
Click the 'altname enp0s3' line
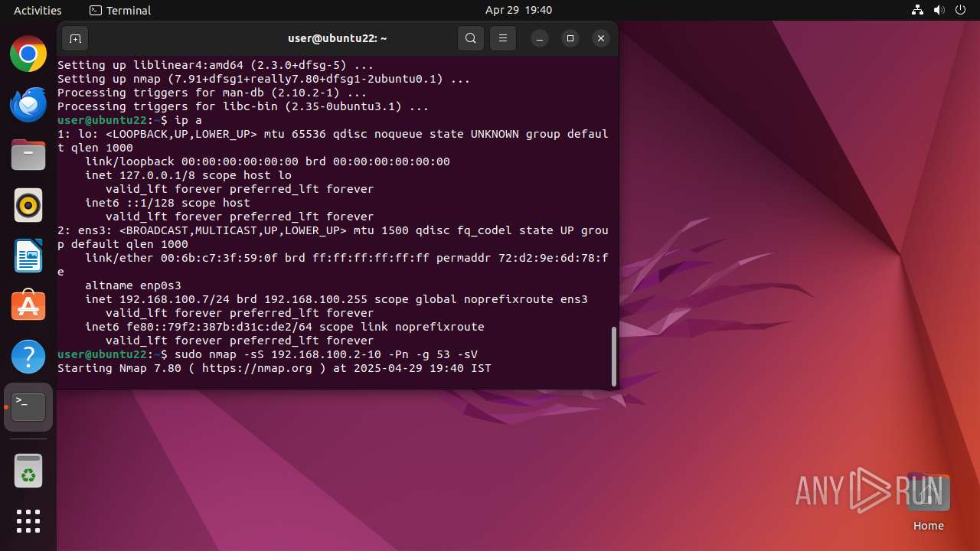click(x=133, y=285)
